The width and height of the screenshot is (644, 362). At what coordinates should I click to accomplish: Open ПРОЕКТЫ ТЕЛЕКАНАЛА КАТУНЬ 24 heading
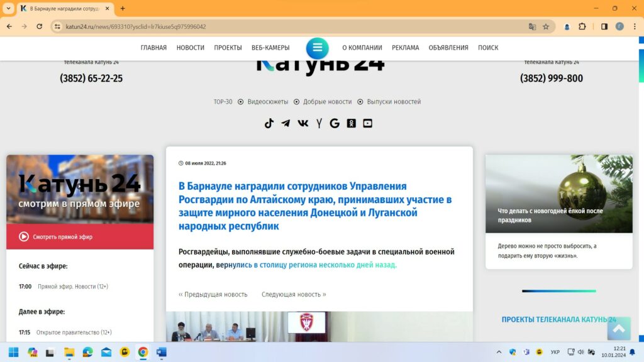(x=558, y=319)
